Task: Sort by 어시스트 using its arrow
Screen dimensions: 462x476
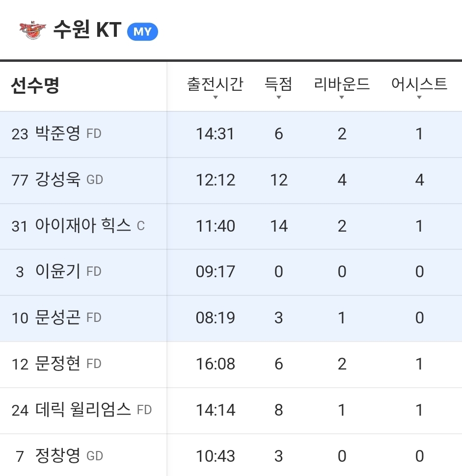Action: click(419, 98)
